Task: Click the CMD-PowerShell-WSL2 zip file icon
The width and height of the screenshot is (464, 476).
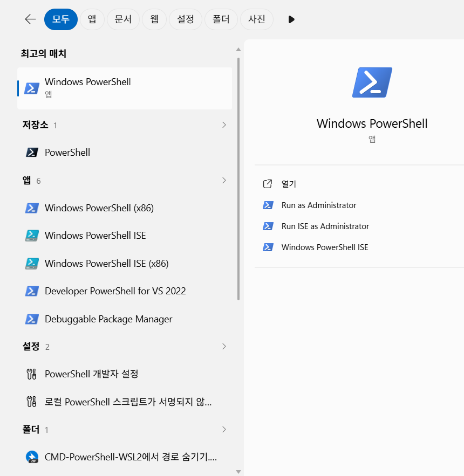Action: [32, 457]
